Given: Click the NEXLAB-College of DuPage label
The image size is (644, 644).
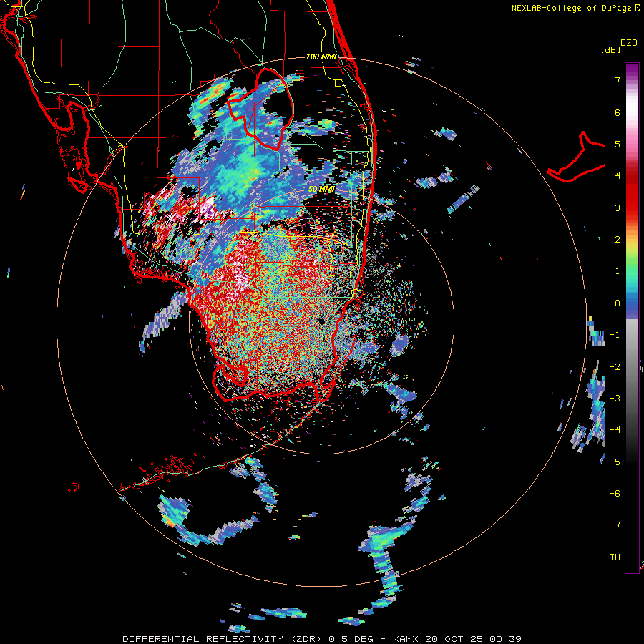Looking at the screenshot, I should [x=571, y=8].
